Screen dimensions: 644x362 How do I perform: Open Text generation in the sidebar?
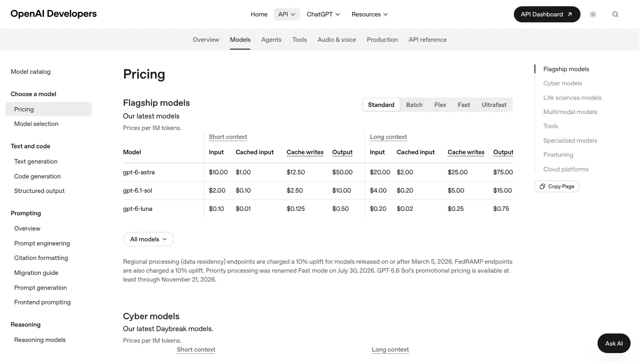(36, 161)
